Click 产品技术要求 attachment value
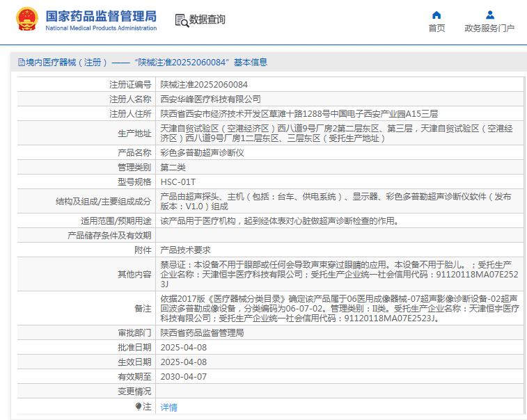 coord(185,250)
